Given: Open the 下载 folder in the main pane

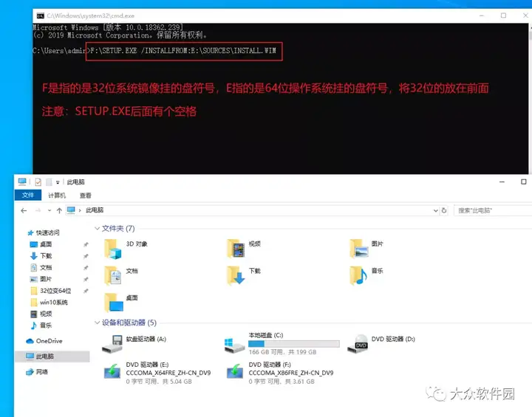Looking at the screenshot, I should click(x=236, y=275).
